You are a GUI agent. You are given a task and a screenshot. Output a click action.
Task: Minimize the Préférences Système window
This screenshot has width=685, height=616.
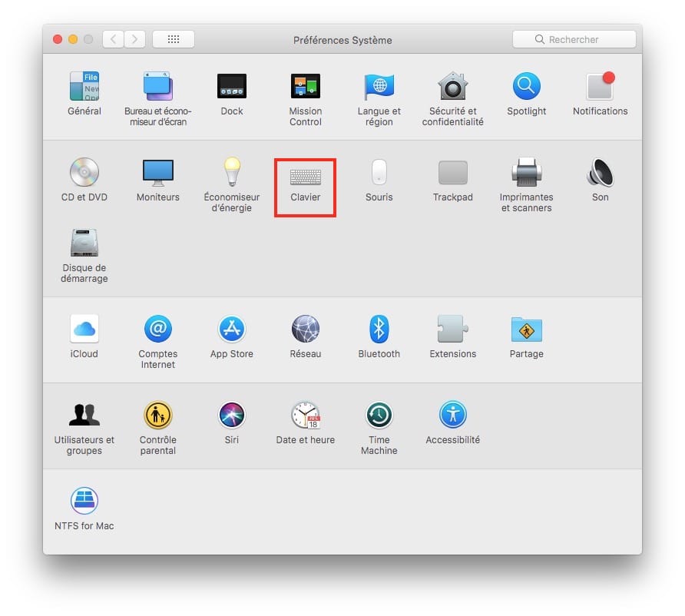click(73, 39)
